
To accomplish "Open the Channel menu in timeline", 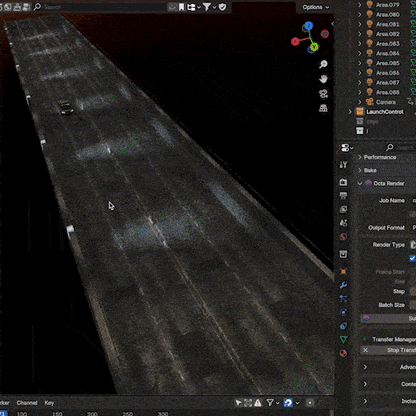I will (27, 403).
